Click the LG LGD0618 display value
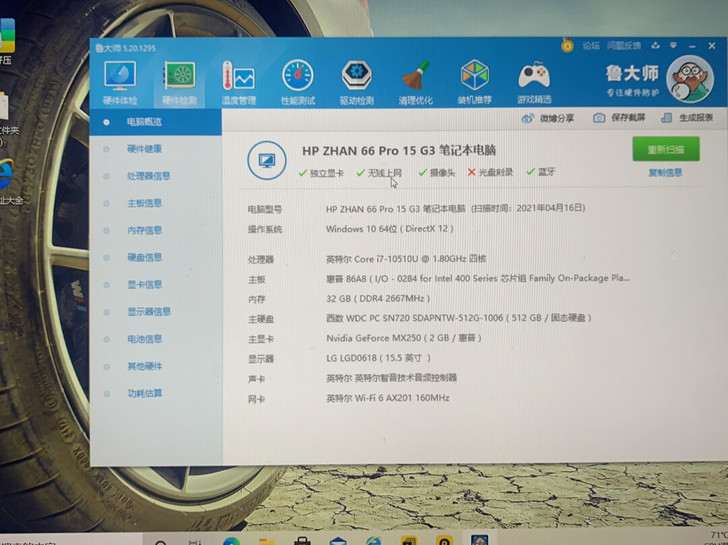728x545 pixels. pyautogui.click(x=378, y=358)
